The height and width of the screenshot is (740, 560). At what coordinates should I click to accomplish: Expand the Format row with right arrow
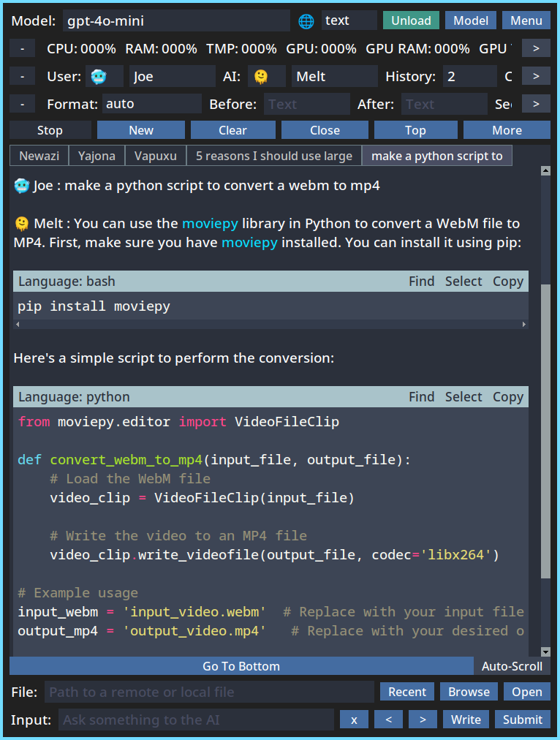point(536,104)
